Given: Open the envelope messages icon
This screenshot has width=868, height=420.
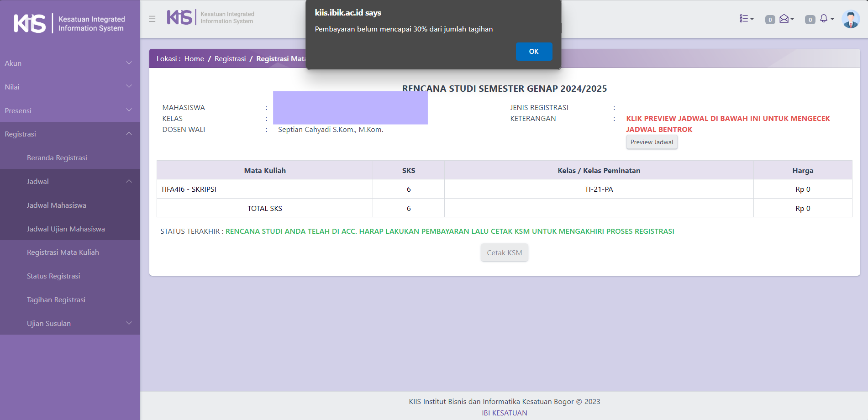Looking at the screenshot, I should pos(785,19).
